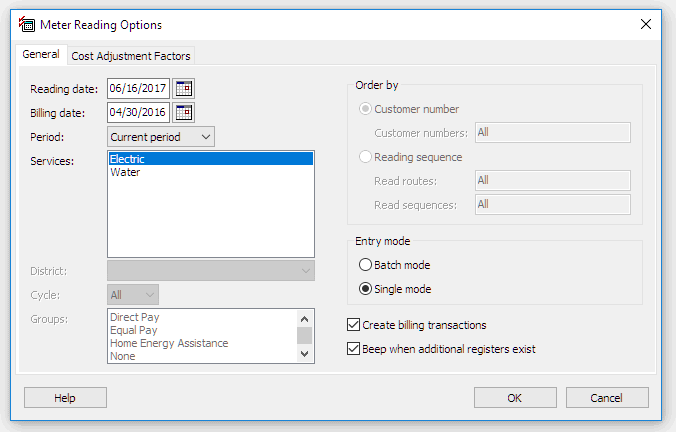This screenshot has height=432, width=676.
Task: Click the Groups list down arrow
Action: [304, 354]
